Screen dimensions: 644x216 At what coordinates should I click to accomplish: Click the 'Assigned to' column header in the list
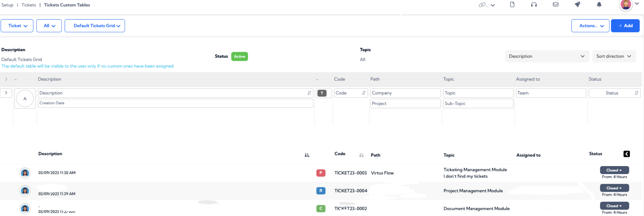click(528, 155)
